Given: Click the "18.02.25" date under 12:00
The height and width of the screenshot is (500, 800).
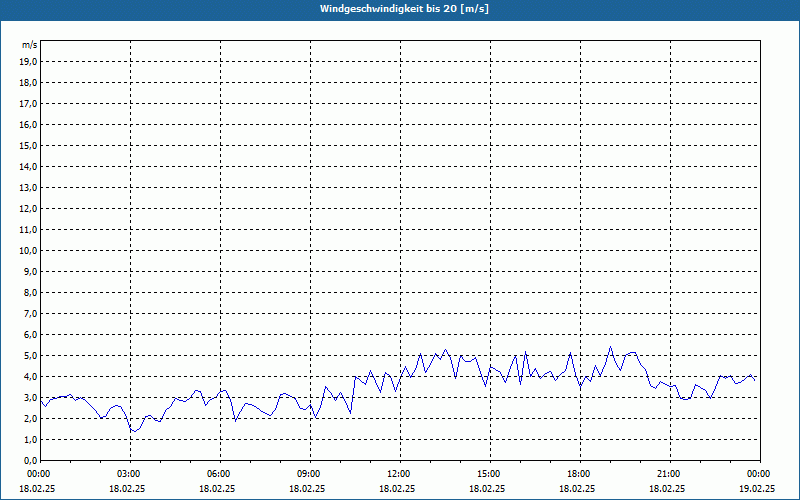Looking at the screenshot, I should tap(397, 488).
